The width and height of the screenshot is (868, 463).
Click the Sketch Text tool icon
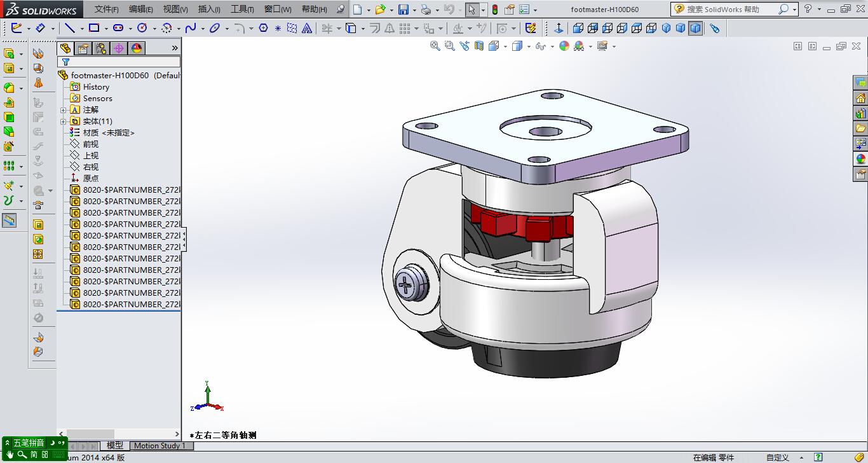pos(307,28)
